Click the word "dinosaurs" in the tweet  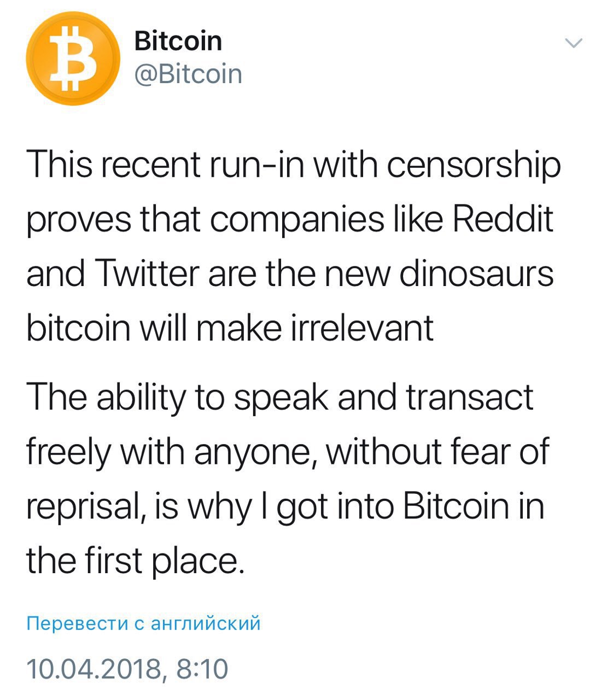476,273
